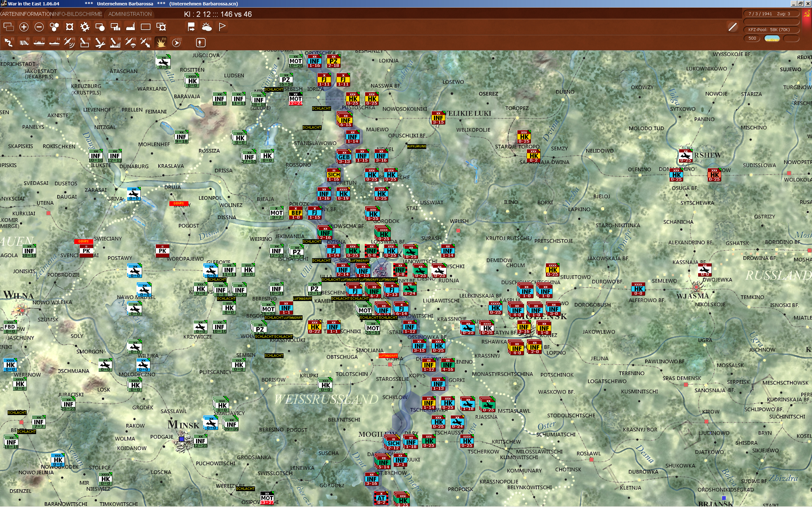Viewport: 812px width, 507px height.
Task: Select the F5 air reconnaissance mode
Action: pos(69,42)
